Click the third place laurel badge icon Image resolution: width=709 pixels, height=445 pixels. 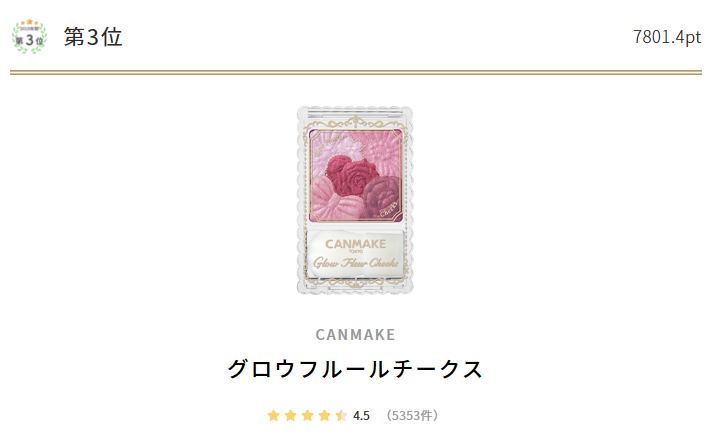[x=29, y=37]
